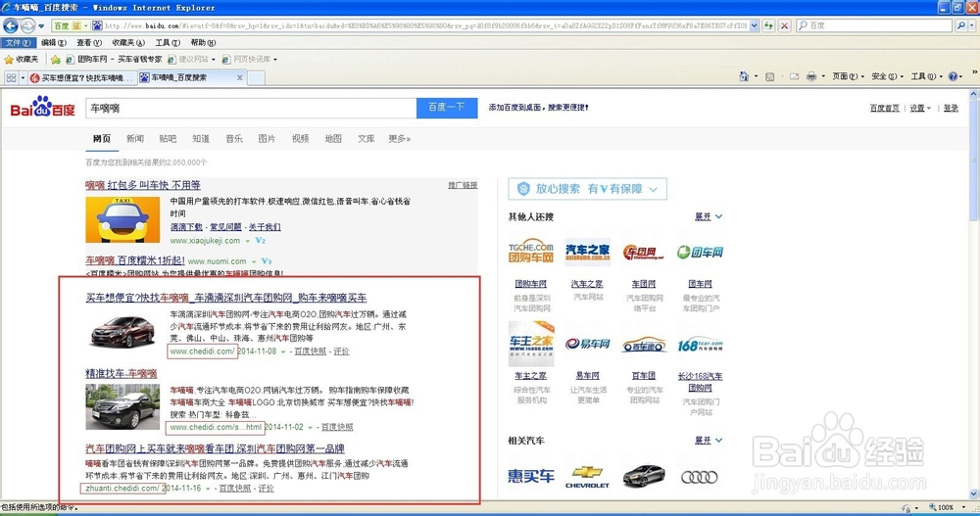This screenshot has height=516, width=980.
Task: Click the 嘀嘀 红包多 叫车快 ad title
Action: click(143, 185)
